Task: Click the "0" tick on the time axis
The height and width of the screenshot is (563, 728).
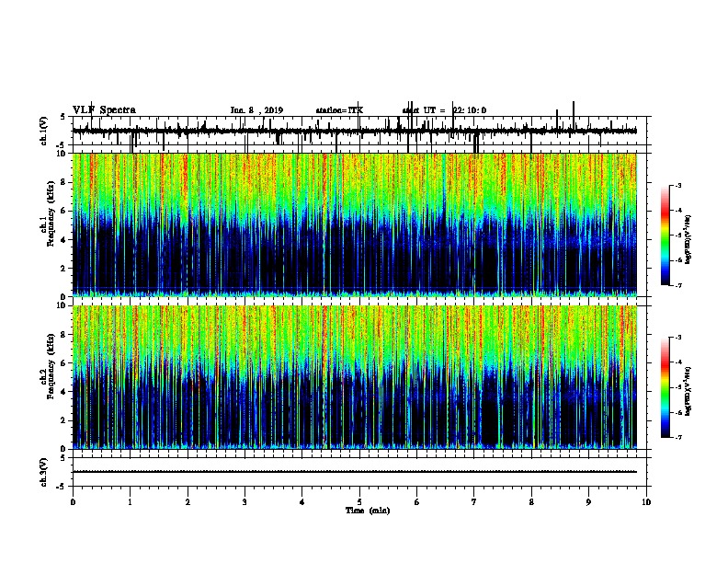Action: pos(73,502)
